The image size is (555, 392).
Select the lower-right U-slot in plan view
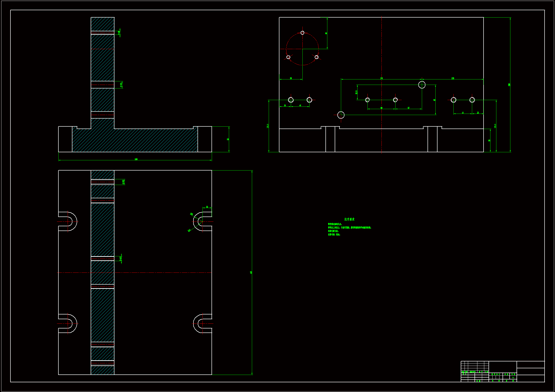[202, 324]
